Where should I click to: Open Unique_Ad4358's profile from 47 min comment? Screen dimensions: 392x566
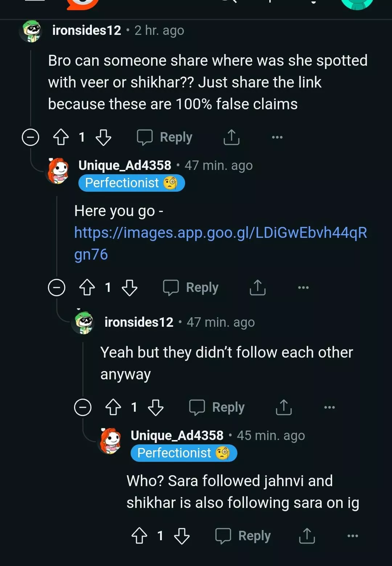coord(125,166)
